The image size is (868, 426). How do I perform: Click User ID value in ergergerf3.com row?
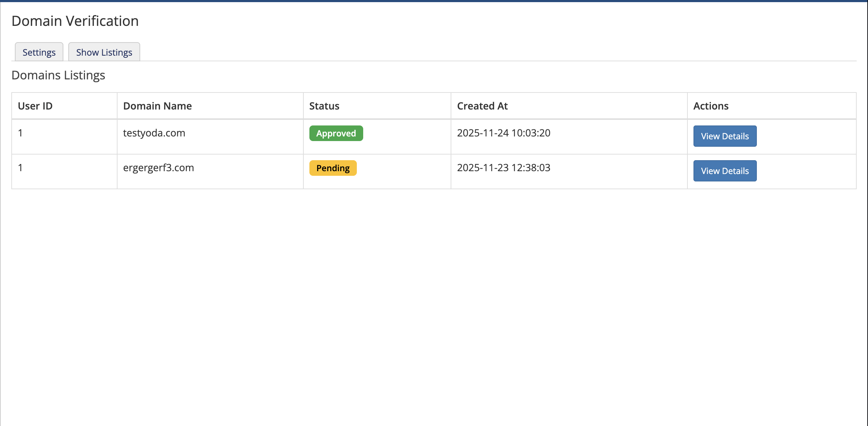point(21,168)
